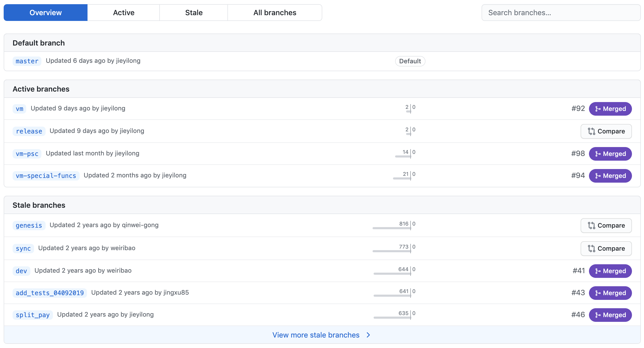This screenshot has height=348, width=644.
Task: Click Merged badge for split_pay branch
Action: 610,315
